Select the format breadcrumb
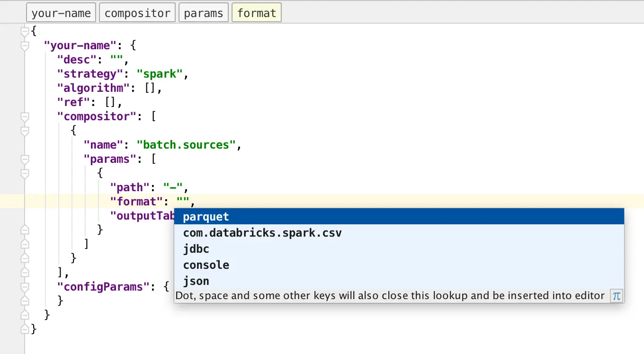644x354 pixels. click(x=257, y=13)
